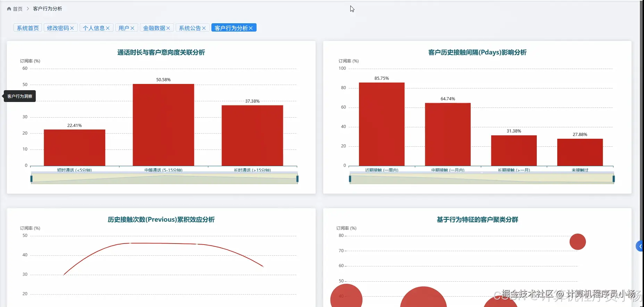Click the 27.88% never-contacted bar
This screenshot has width=644, height=307.
pyautogui.click(x=580, y=152)
